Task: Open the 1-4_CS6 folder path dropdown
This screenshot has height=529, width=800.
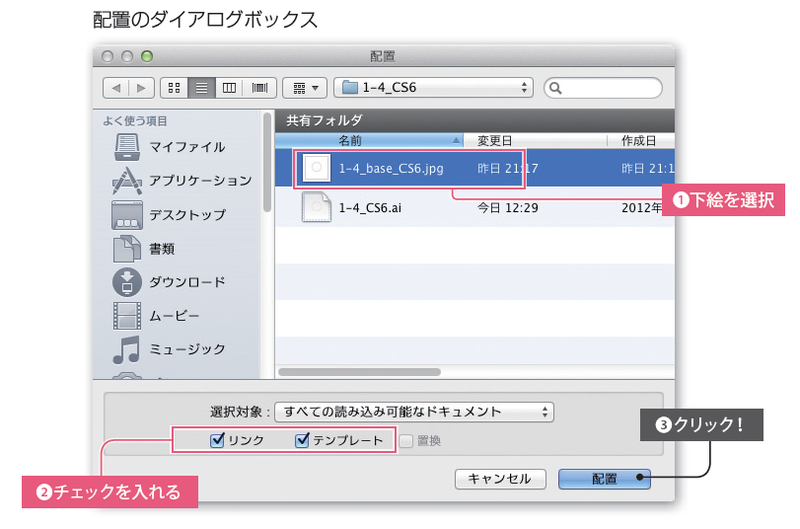Action: 434,88
